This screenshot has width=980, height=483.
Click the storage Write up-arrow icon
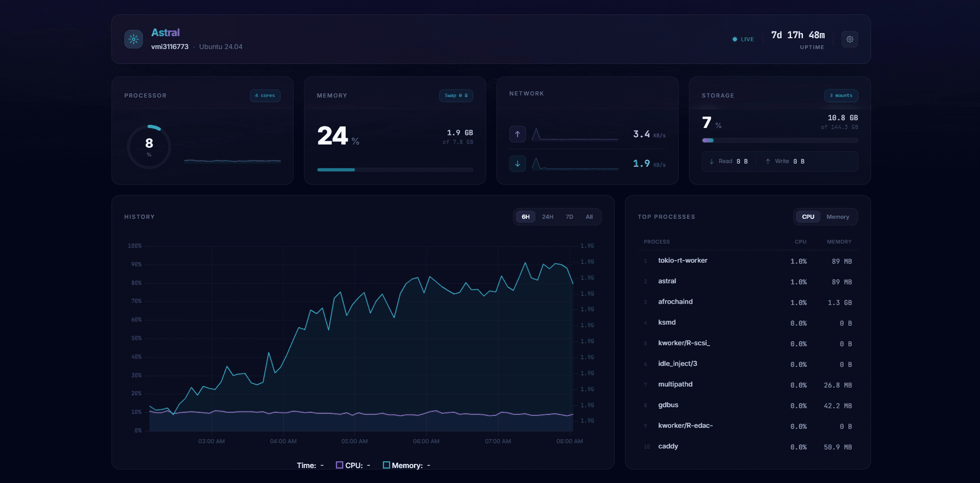768,162
